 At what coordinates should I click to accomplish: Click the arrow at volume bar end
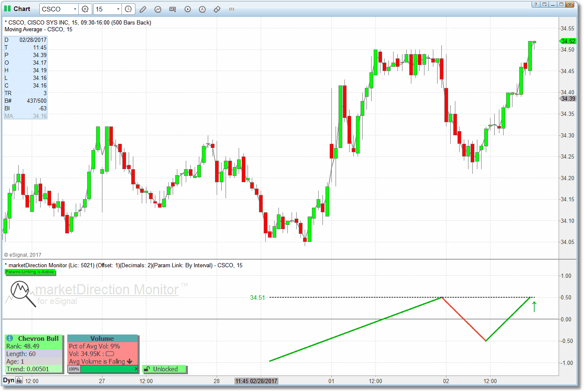pos(136,369)
